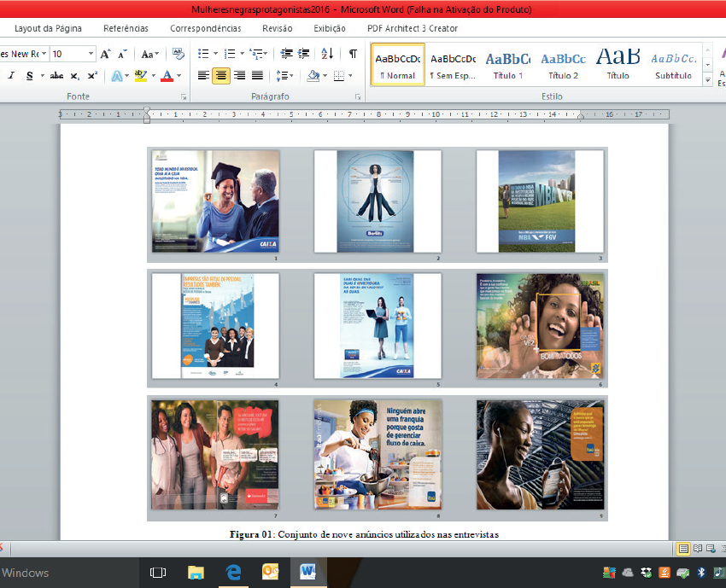The width and height of the screenshot is (726, 588).
Task: Open Microsoft Edge from the taskbar
Action: tap(232, 573)
